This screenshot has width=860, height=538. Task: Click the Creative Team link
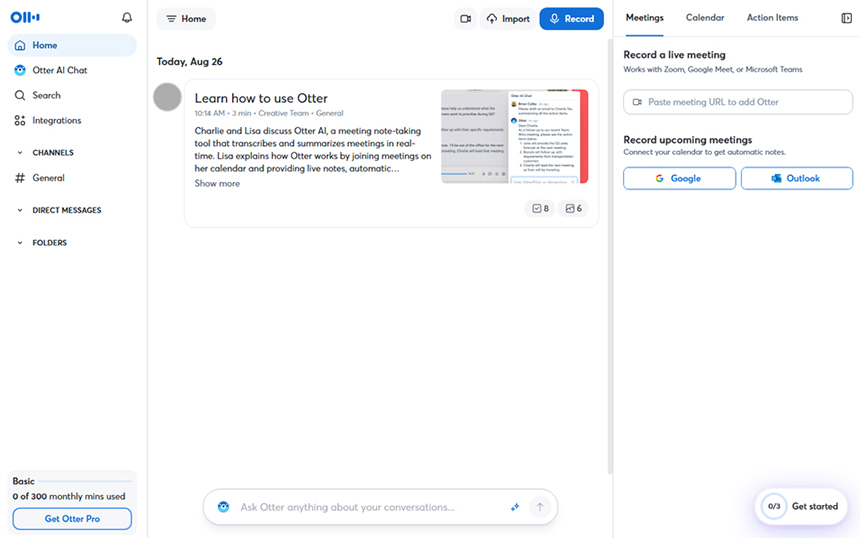(284, 114)
